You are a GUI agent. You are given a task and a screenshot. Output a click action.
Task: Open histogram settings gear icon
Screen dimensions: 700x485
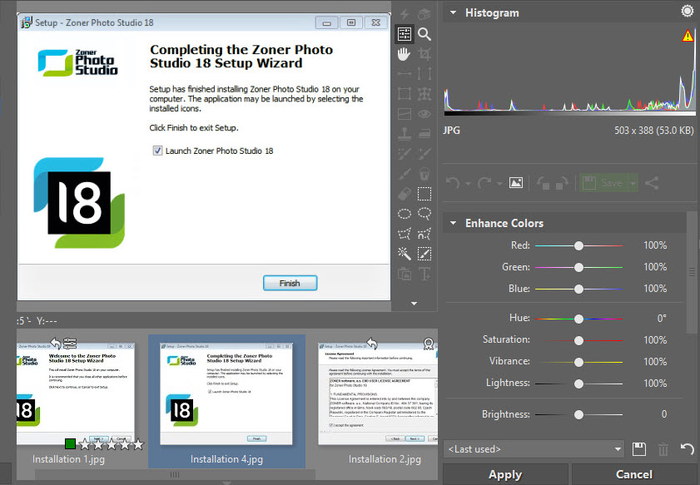[688, 11]
